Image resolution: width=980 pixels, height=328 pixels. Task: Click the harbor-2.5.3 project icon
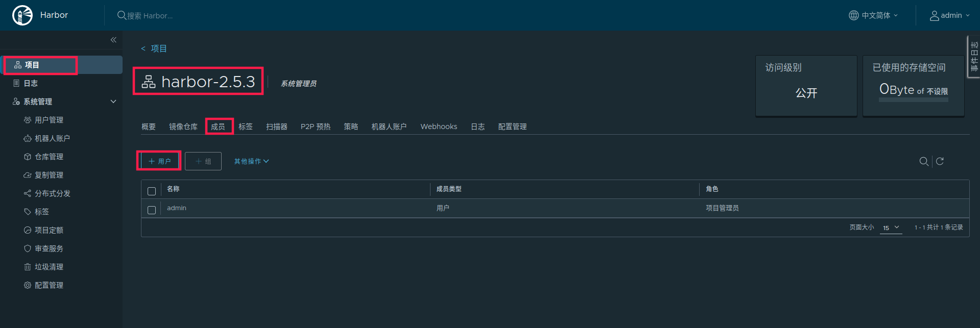click(149, 82)
